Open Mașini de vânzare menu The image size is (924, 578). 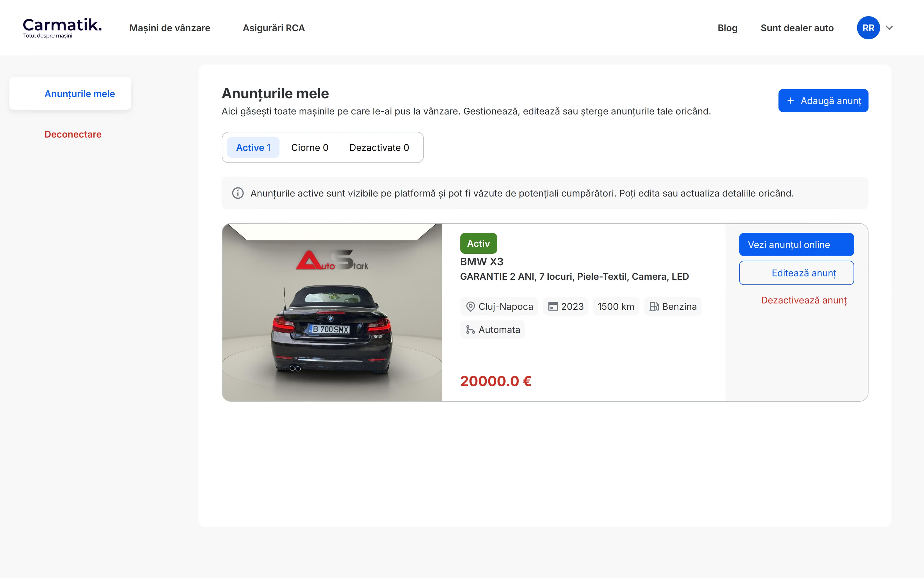point(170,28)
